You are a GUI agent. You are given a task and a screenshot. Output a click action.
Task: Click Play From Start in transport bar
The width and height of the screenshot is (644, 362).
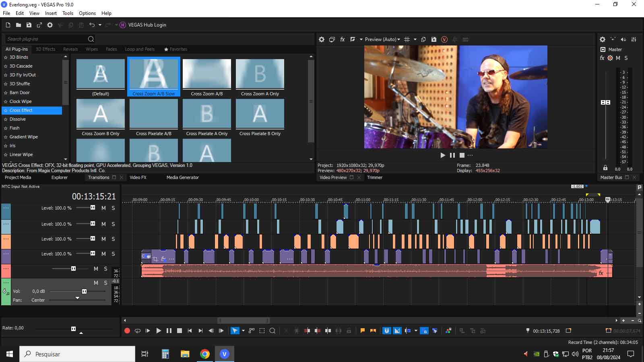[x=148, y=331]
